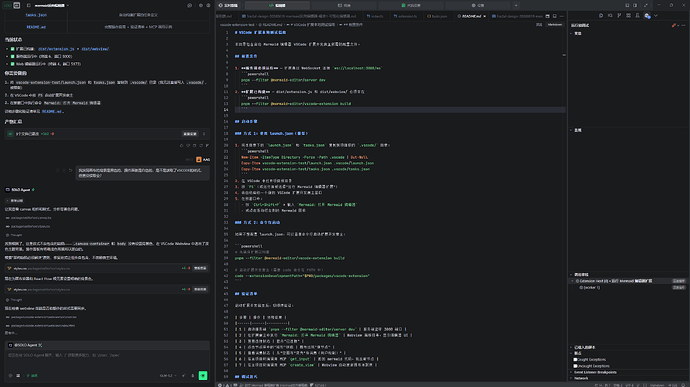The height and width of the screenshot is (387, 690).
Task: Click the red debug launch icon in Run panel header
Action: click(x=674, y=26)
